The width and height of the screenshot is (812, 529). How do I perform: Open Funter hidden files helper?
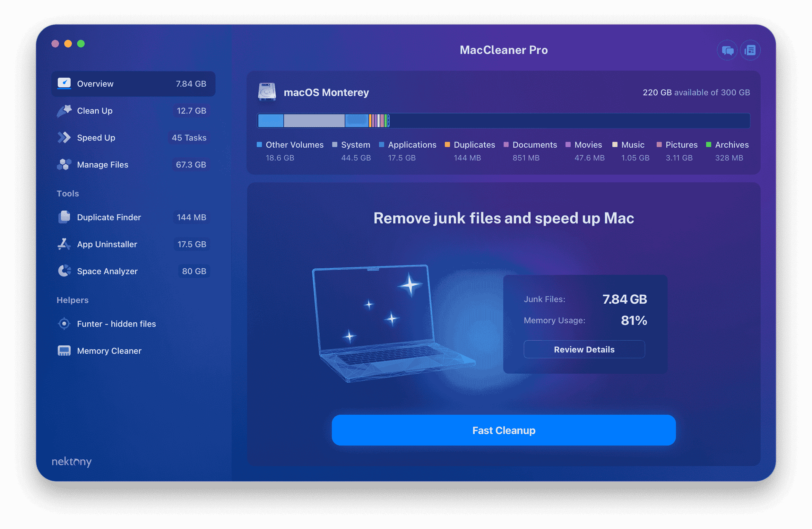(x=116, y=323)
